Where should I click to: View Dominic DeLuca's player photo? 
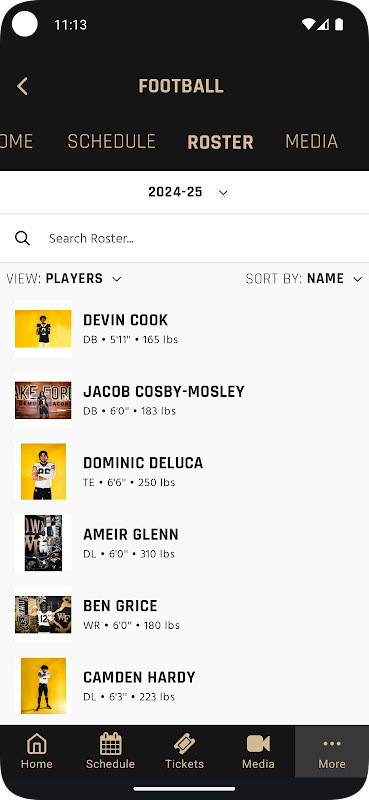click(x=43, y=471)
